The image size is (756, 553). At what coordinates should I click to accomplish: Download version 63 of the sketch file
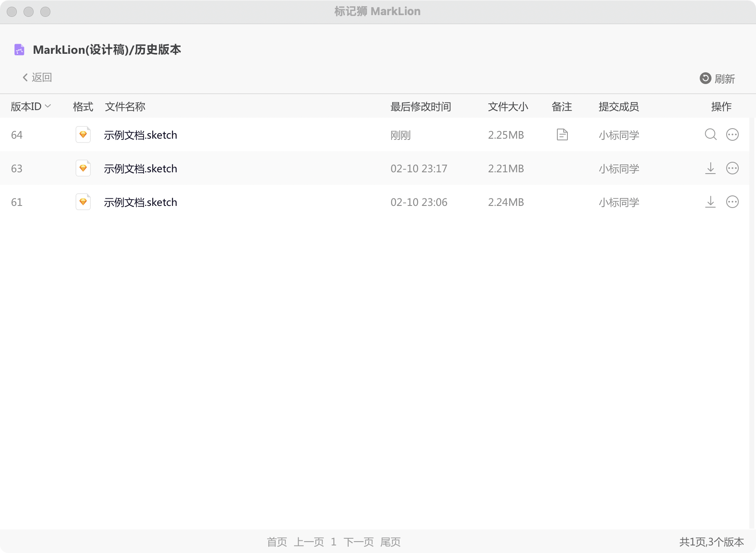pos(710,168)
